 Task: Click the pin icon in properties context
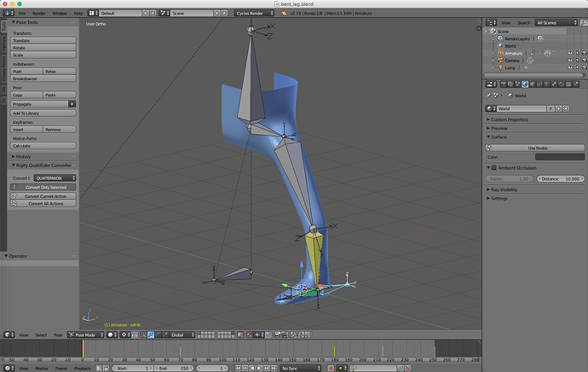(488, 96)
